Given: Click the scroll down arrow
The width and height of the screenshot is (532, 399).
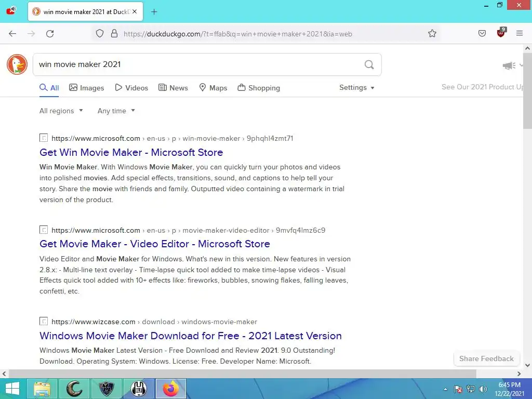Looking at the screenshot, I should point(527,365).
